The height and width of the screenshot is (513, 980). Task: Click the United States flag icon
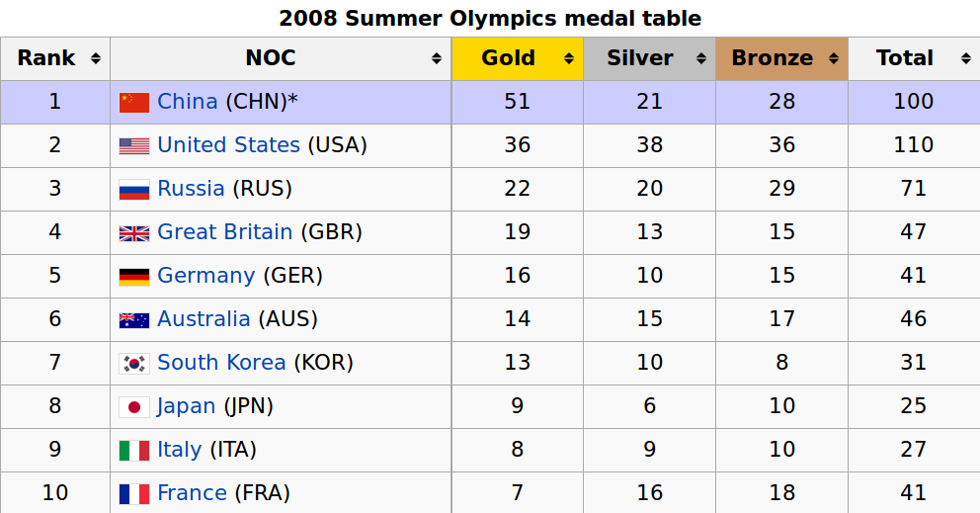tap(134, 145)
